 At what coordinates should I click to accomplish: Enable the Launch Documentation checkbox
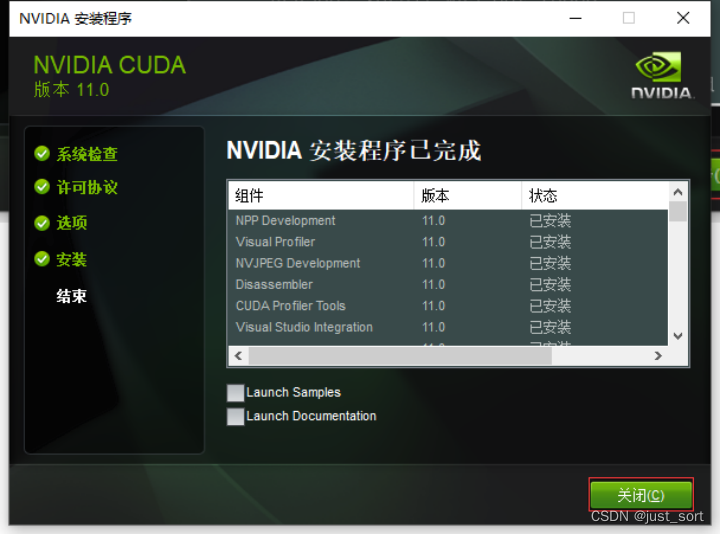(236, 416)
